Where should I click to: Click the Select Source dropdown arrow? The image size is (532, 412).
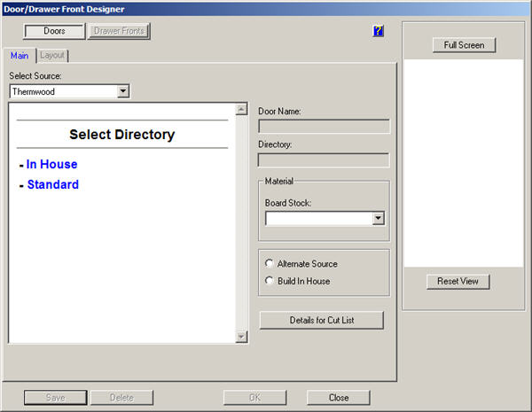coord(123,90)
